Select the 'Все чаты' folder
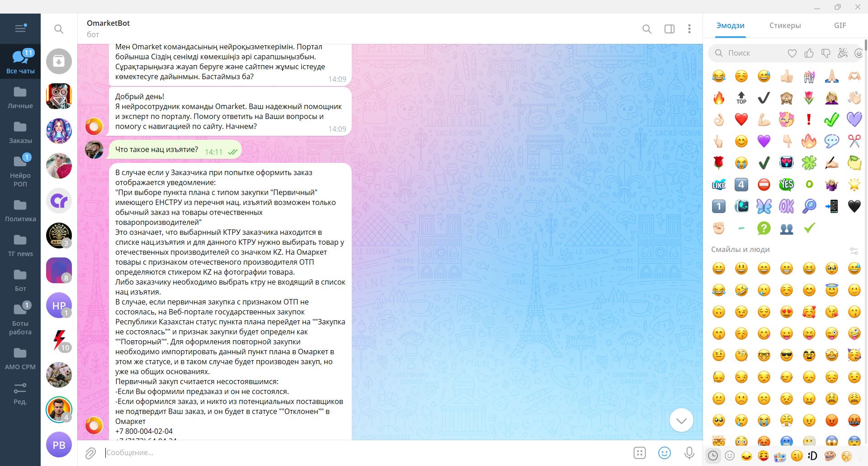 click(x=20, y=62)
